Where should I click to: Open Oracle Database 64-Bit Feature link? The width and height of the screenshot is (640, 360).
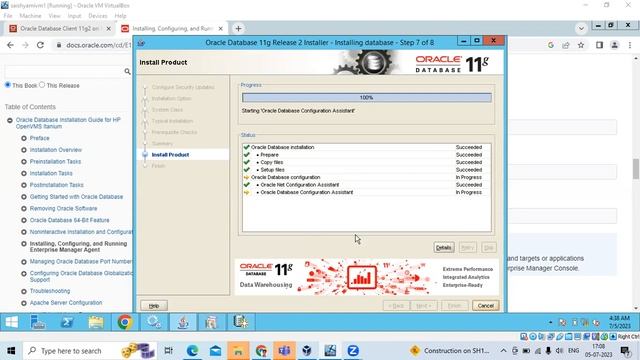click(x=69, y=220)
